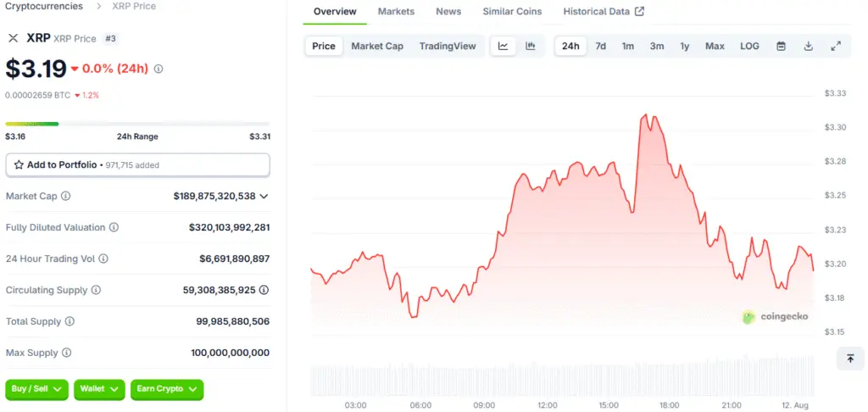Click the scroll-to-top arrow button
Screen dimensions: 868x412
[851, 359]
